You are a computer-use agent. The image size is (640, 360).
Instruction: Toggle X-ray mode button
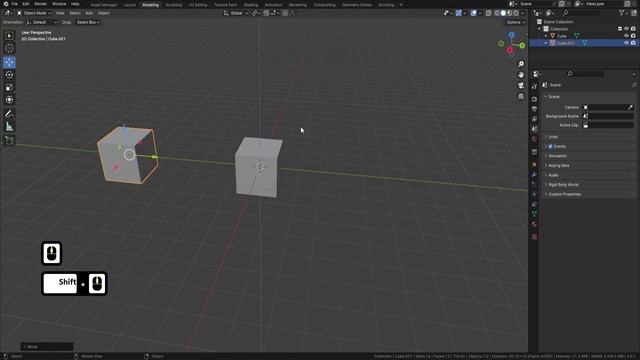(488, 13)
